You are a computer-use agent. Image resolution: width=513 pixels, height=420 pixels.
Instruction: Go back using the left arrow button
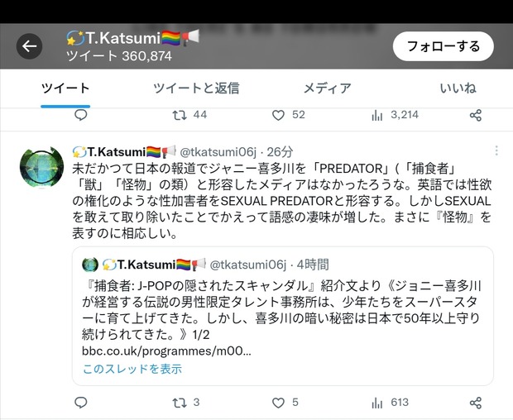pyautogui.click(x=30, y=46)
